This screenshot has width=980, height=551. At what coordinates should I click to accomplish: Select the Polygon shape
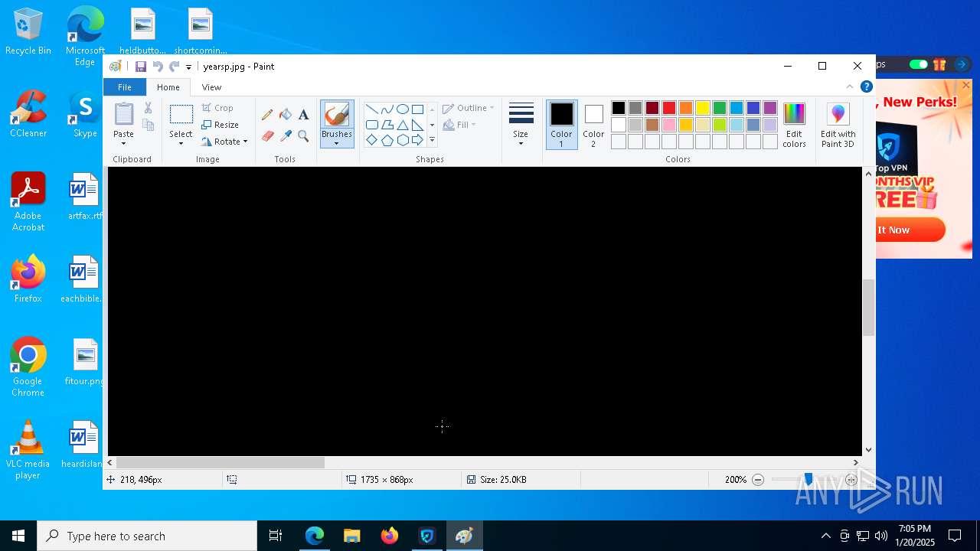coord(387,125)
